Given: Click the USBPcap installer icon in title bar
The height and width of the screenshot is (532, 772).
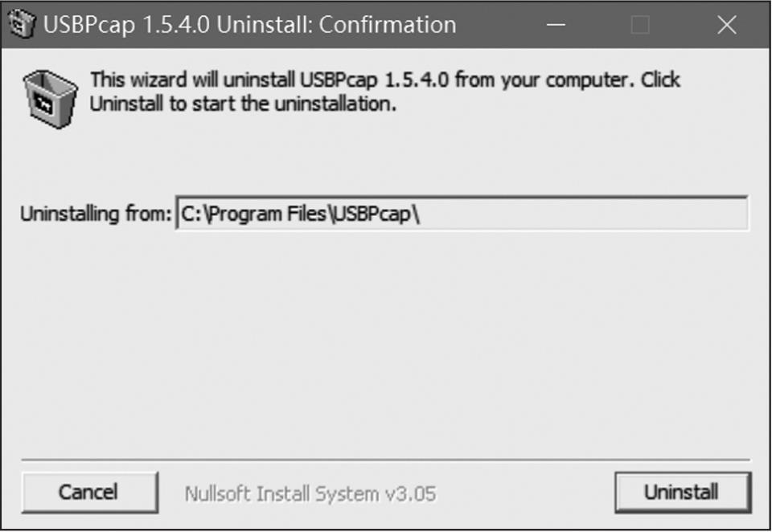Looking at the screenshot, I should (x=24, y=25).
